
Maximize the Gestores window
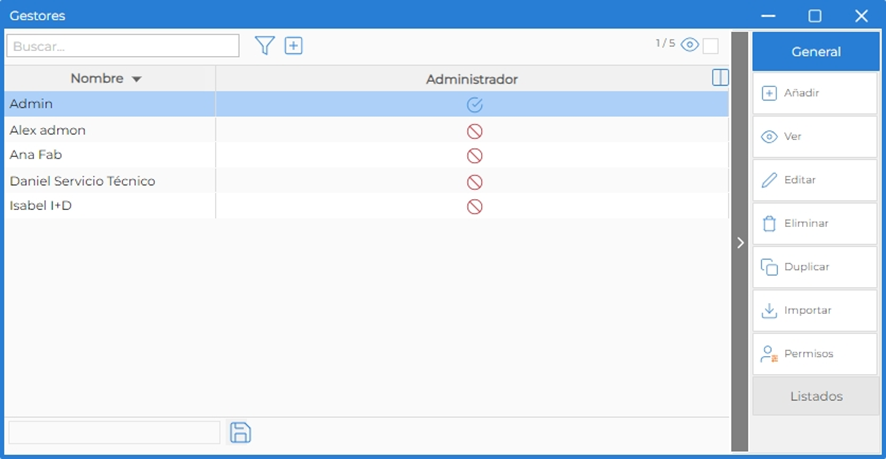coord(814,16)
